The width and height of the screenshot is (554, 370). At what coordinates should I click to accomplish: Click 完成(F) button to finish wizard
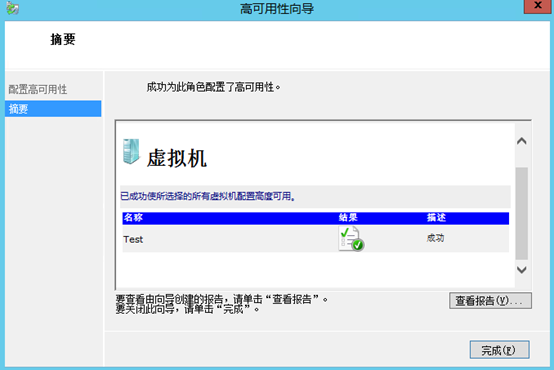[x=499, y=350]
